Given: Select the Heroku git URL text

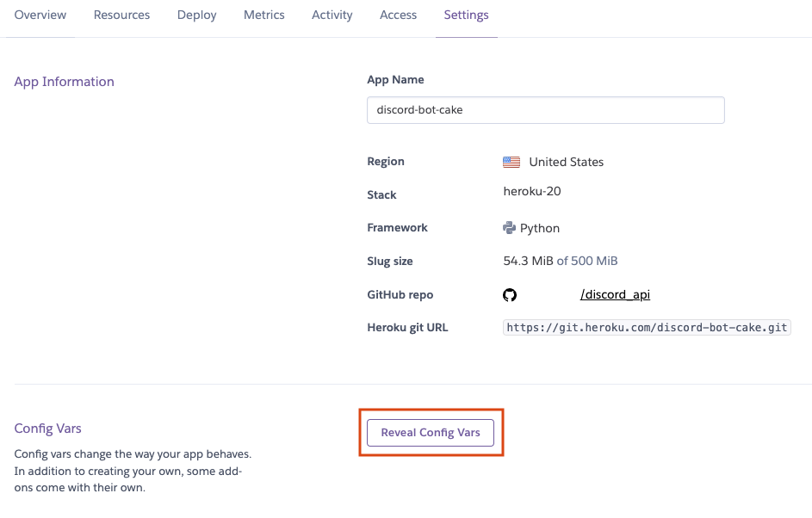Looking at the screenshot, I should 647,328.
